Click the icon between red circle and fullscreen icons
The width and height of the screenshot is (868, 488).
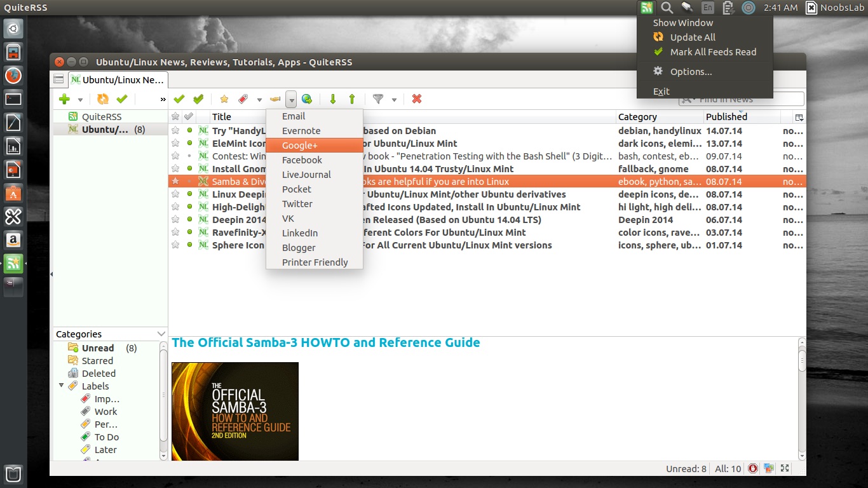(x=769, y=469)
